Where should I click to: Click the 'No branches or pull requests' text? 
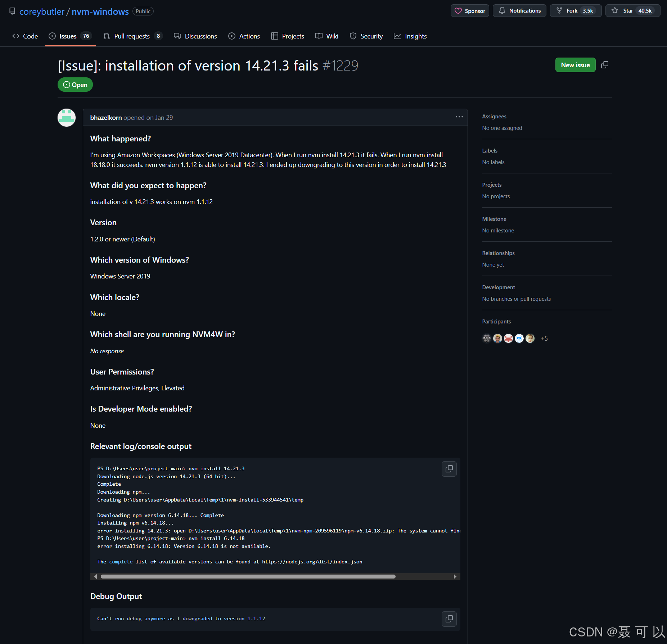point(517,299)
